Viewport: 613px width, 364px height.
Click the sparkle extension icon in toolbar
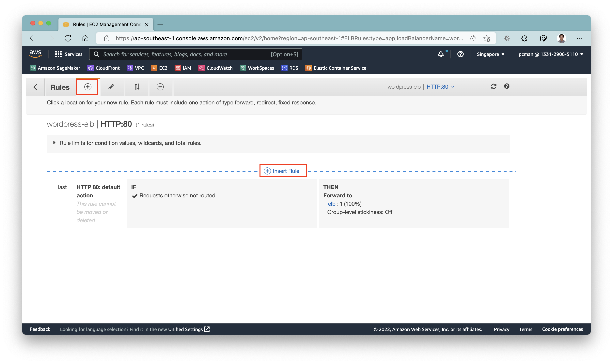coord(507,38)
